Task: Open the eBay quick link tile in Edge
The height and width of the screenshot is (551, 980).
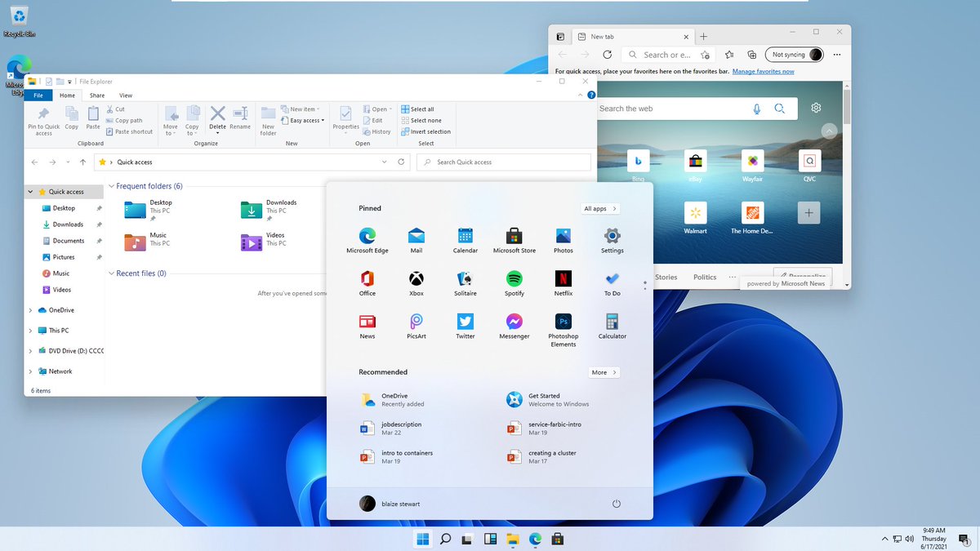Action: [695, 167]
